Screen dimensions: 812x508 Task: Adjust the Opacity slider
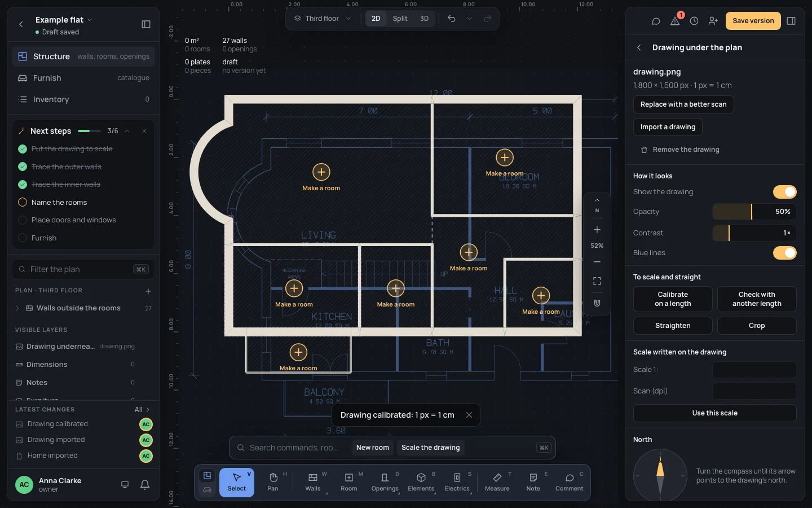pos(754,212)
